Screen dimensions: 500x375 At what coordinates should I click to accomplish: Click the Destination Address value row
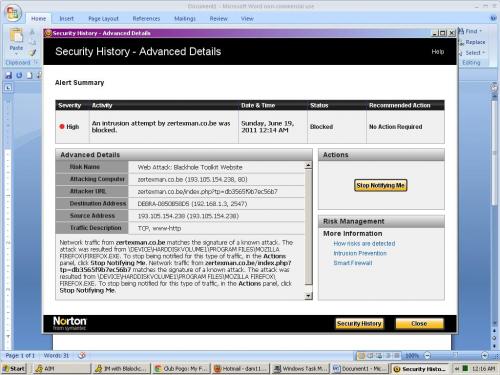pyautogui.click(x=216, y=204)
